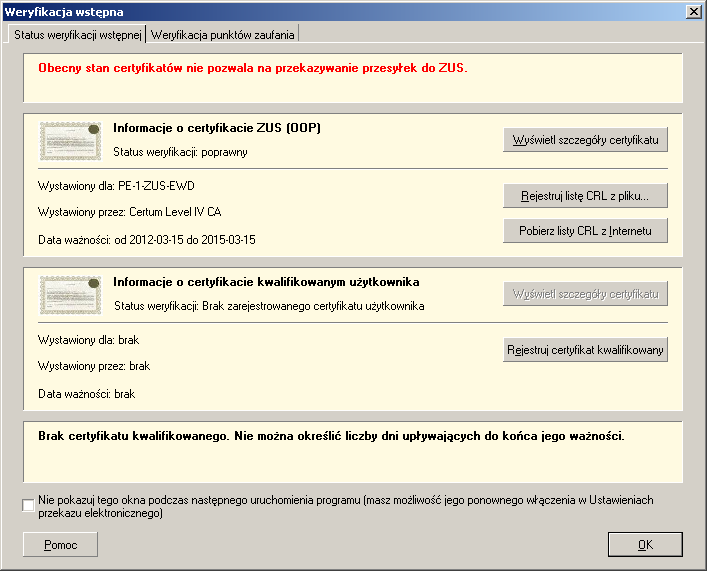Image resolution: width=707 pixels, height=571 pixels.
Task: Click 'Informacje o certyfikacie kwalifikowanym użytkownika' heading
Action: pos(266,282)
